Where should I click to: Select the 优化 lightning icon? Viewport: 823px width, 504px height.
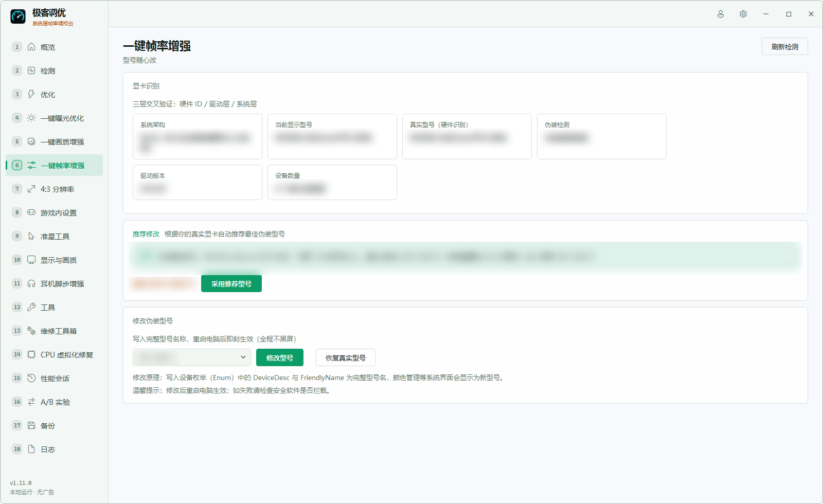pos(31,94)
